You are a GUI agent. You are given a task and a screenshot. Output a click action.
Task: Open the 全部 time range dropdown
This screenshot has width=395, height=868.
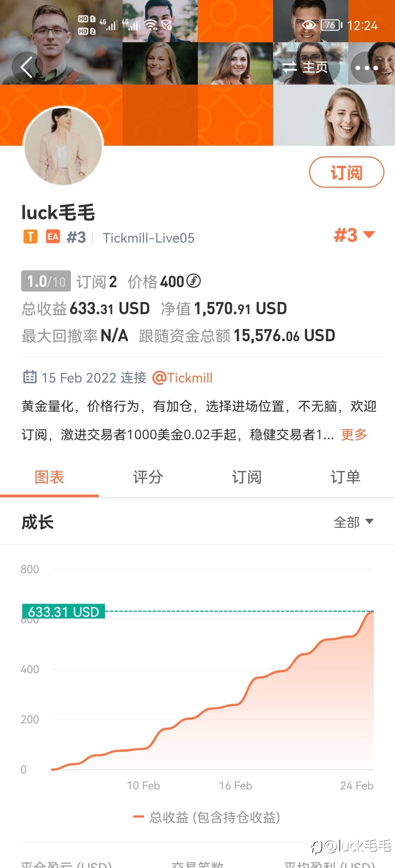click(354, 522)
